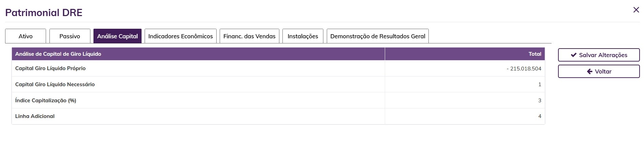Click the Linha Adicional row label
The width and height of the screenshot is (644, 145).
click(x=35, y=116)
